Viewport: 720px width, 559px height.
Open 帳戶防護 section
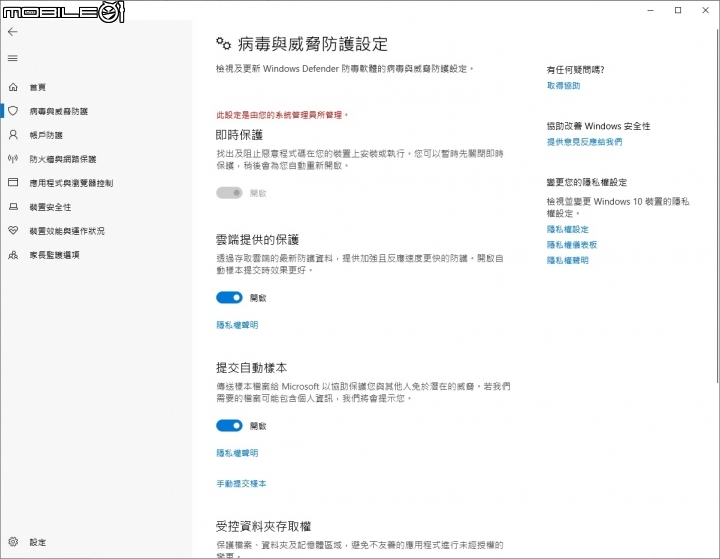click(46, 135)
